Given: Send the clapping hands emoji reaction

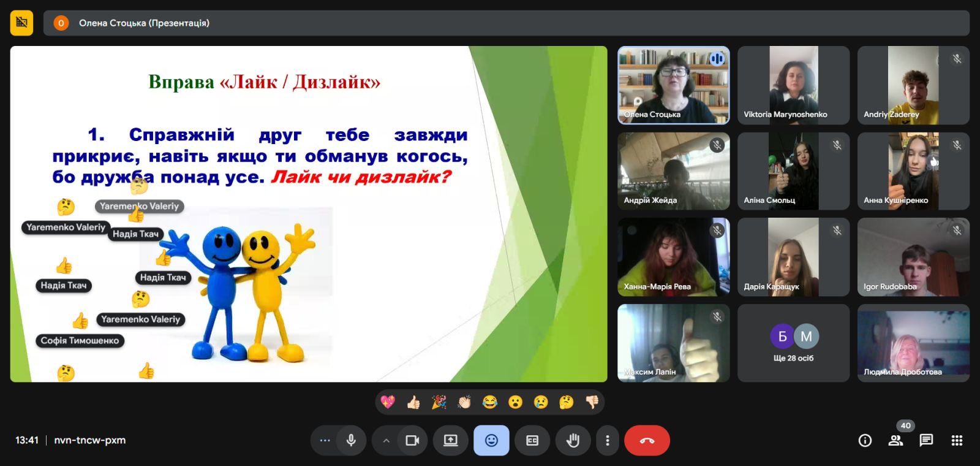Looking at the screenshot, I should tap(464, 402).
